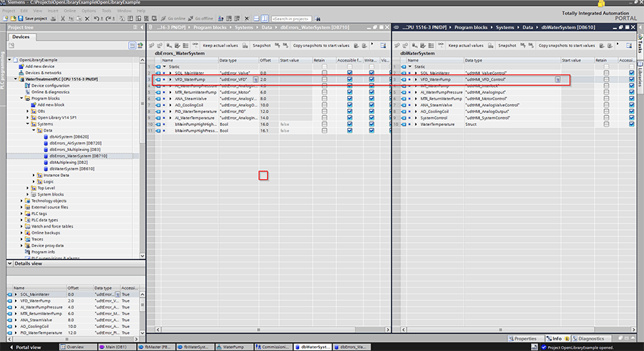Toggle Retain checkbox for bMainPumpHighPress row

pos(324,130)
